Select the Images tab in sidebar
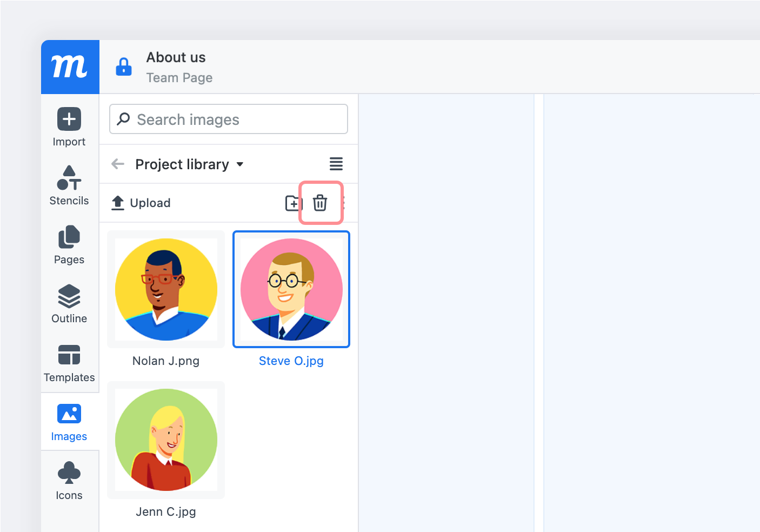The image size is (760, 532). [x=69, y=422]
